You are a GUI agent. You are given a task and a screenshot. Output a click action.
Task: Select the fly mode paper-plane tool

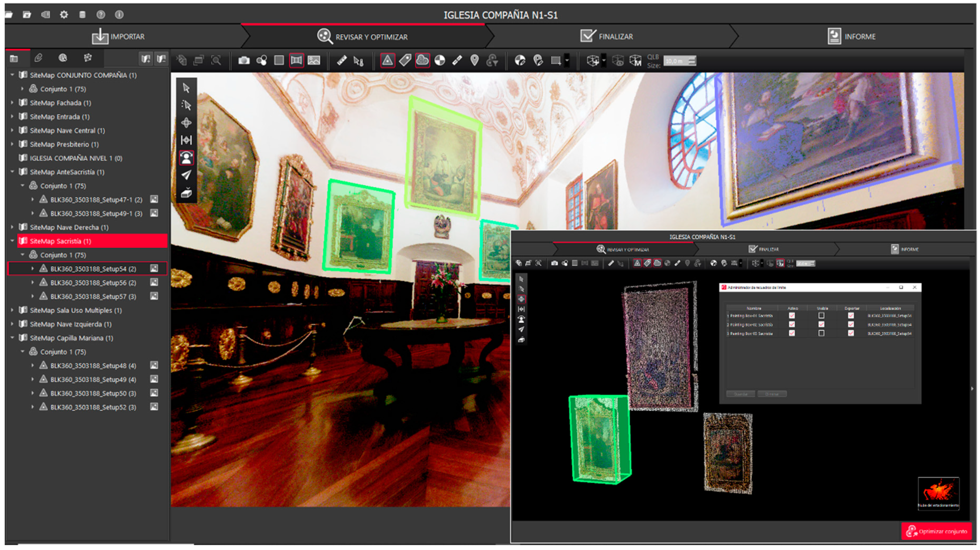tap(186, 175)
